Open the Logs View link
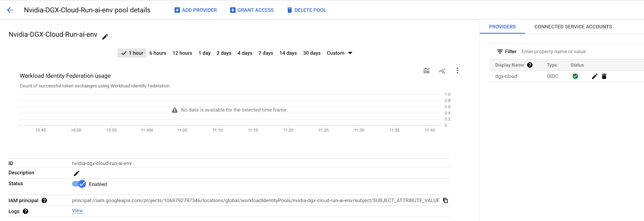This screenshot has width=644, height=221. tap(77, 211)
